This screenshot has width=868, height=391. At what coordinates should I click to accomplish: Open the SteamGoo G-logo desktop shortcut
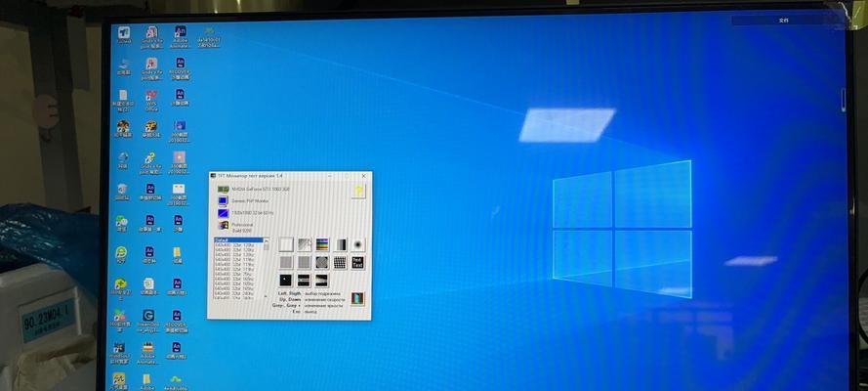pos(147,320)
